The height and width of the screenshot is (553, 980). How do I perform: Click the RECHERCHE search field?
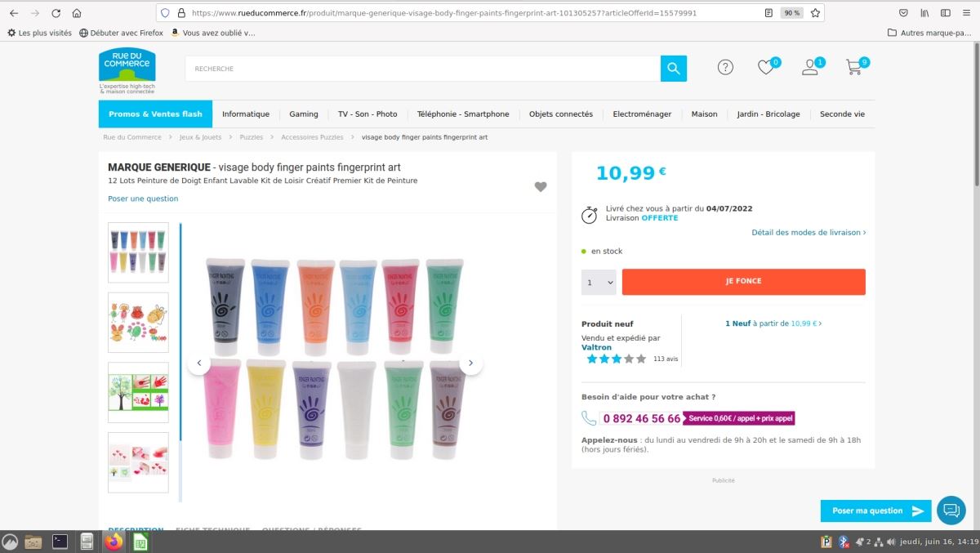[422, 69]
